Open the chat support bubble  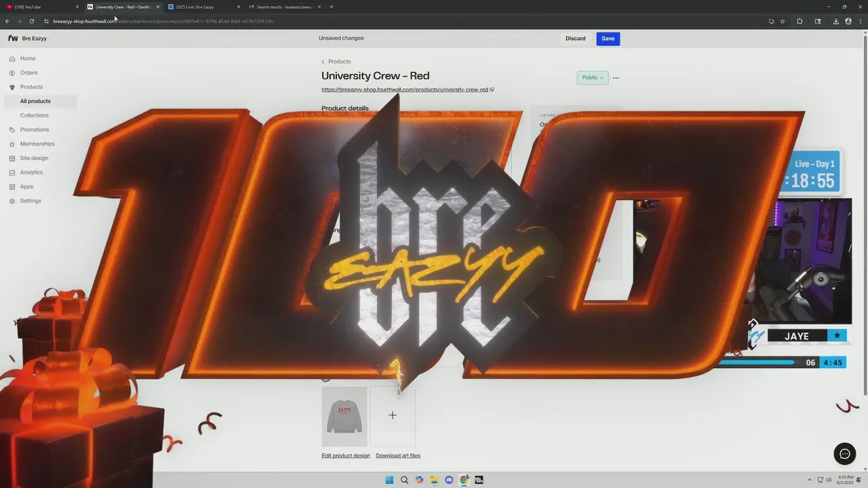(844, 454)
